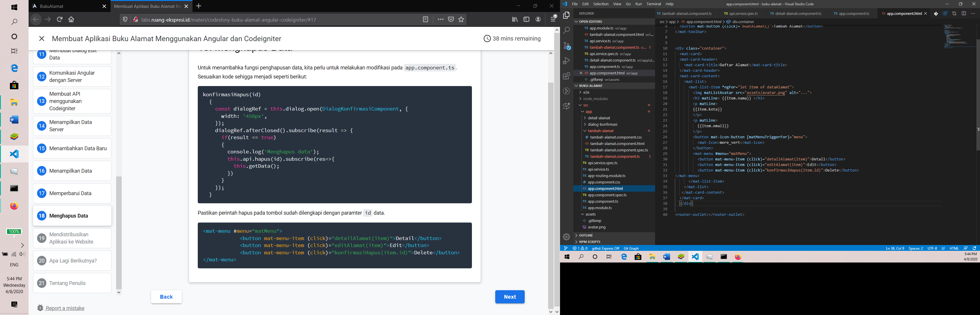The image size is (980, 315).
Task: Open lesson 19 Mendistribusikan Aplikasi ke Website
Action: [72, 238]
